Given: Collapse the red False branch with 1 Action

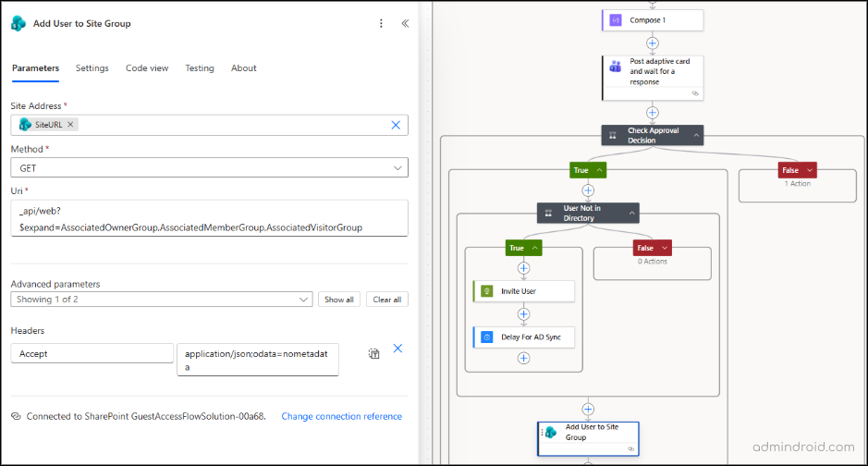Looking at the screenshot, I should click(x=810, y=170).
